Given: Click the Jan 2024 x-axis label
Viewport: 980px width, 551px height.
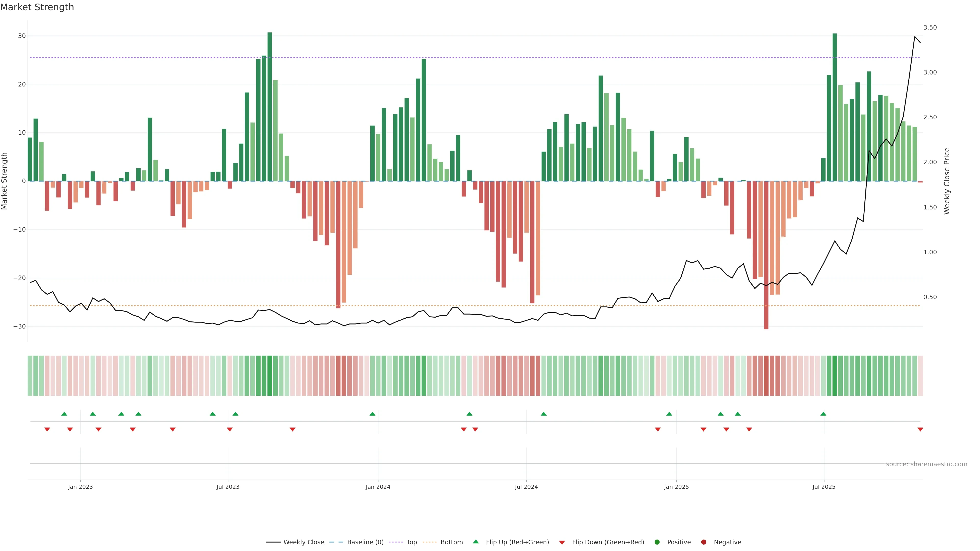Looking at the screenshot, I should click(378, 487).
